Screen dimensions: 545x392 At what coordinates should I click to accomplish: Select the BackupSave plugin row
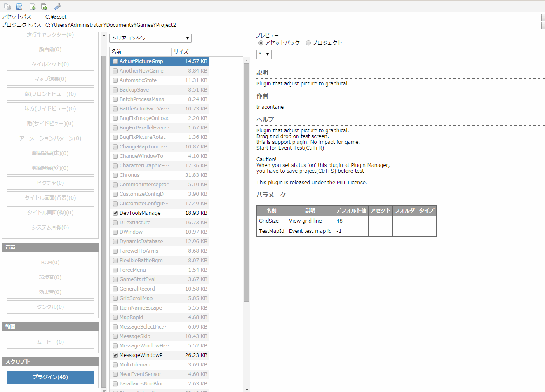click(159, 90)
